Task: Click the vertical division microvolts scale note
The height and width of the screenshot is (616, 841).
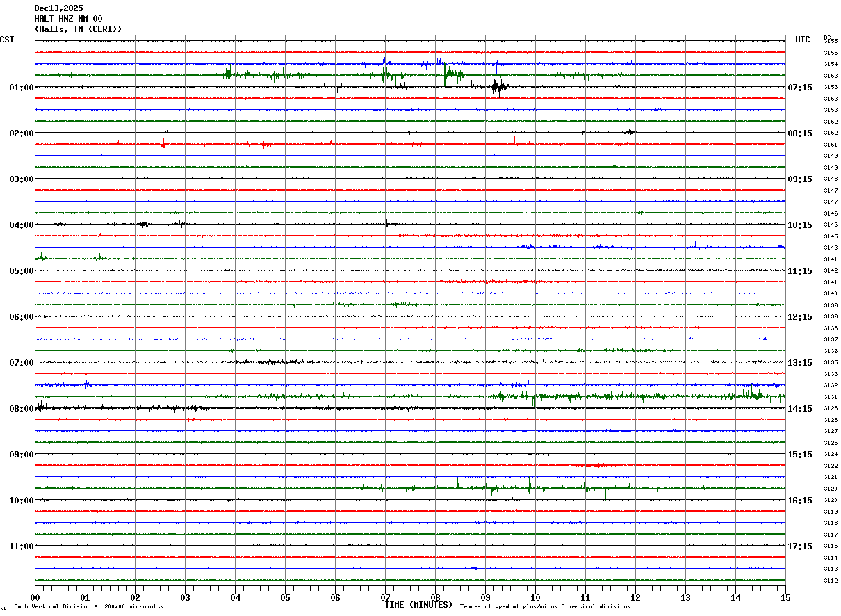Action: [x=88, y=607]
